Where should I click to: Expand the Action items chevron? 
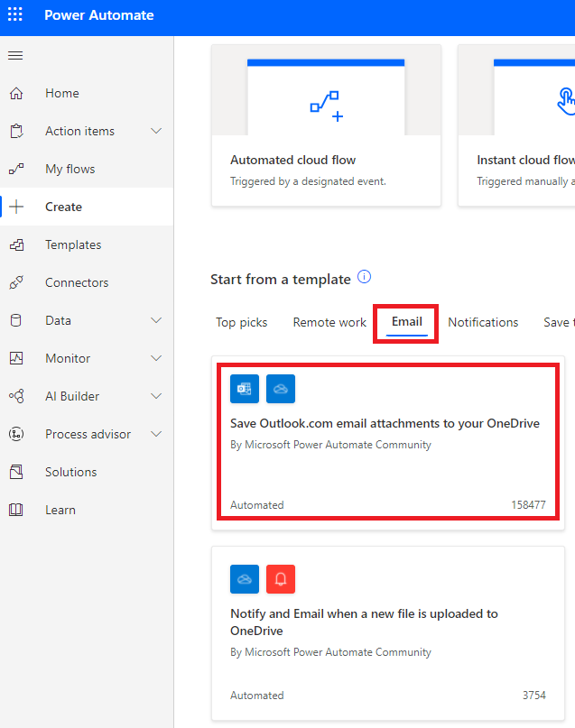tap(156, 131)
